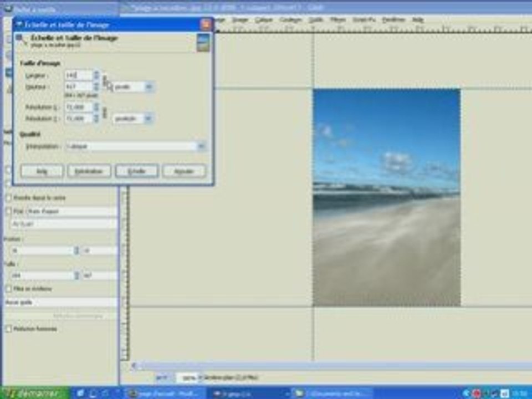Toggle the width/height chain link icon
Screen dimensions: 532x399
click(x=105, y=80)
